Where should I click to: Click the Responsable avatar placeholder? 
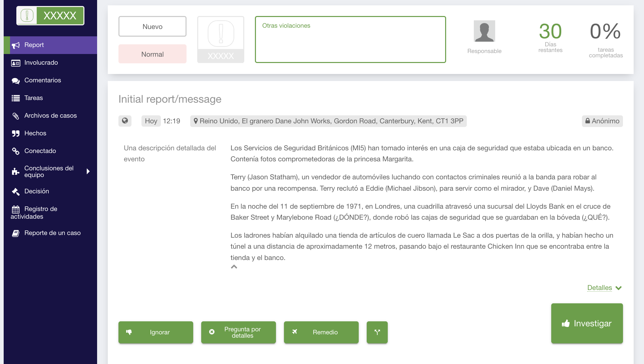pos(484,31)
